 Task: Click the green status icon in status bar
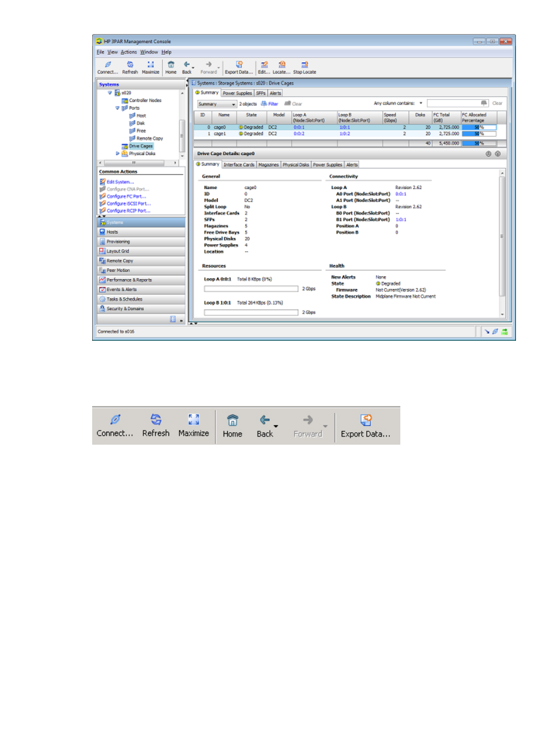505,331
